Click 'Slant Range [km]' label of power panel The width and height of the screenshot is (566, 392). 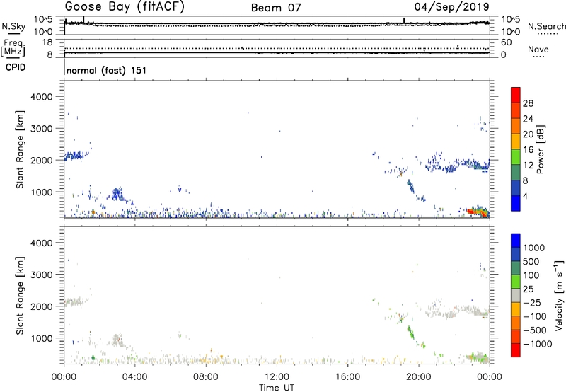click(x=20, y=149)
